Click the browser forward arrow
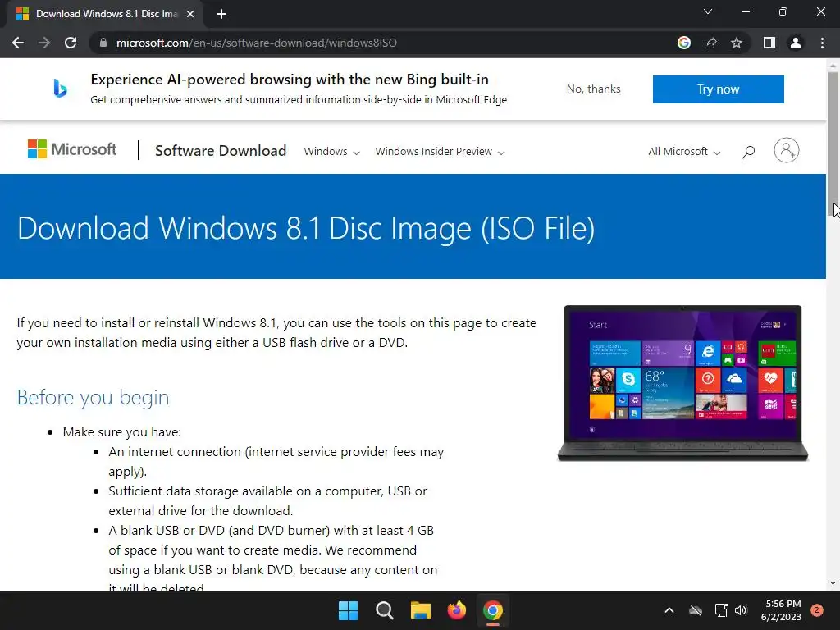Screen dimensions: 840x630 click(x=44, y=43)
